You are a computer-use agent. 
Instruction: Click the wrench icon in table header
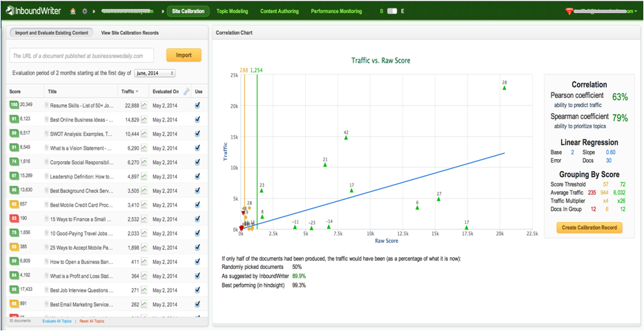[x=186, y=91]
